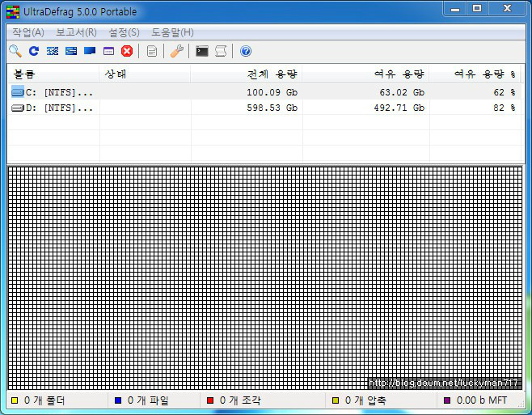Click the 여유 용량 column header
Image resolution: width=532 pixels, height=415 pixels.
tap(365, 74)
